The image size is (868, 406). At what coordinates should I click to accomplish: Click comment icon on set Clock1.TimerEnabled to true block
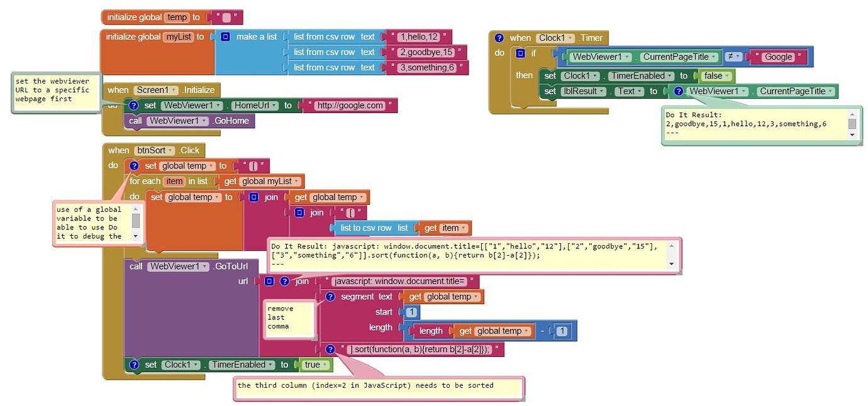tap(133, 365)
